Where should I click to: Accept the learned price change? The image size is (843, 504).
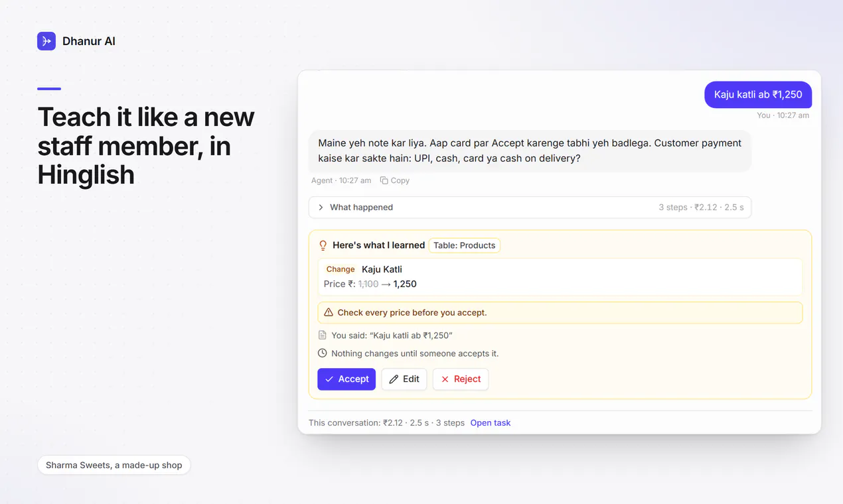click(x=346, y=379)
